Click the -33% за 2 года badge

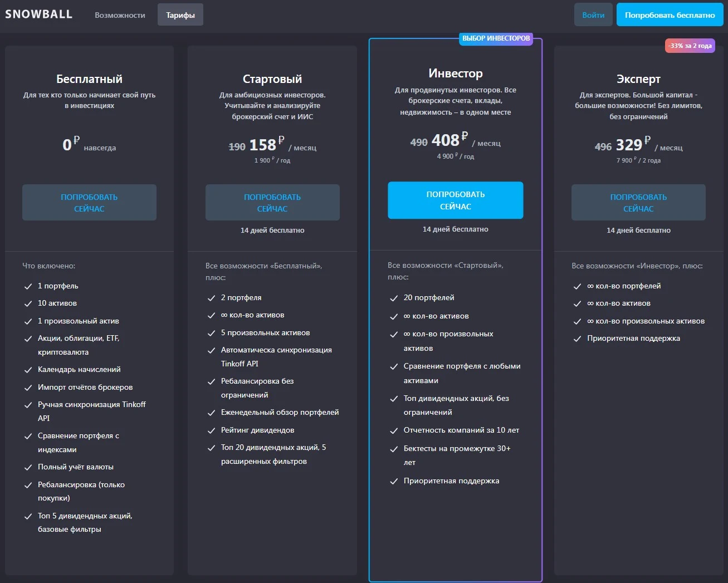[690, 46]
